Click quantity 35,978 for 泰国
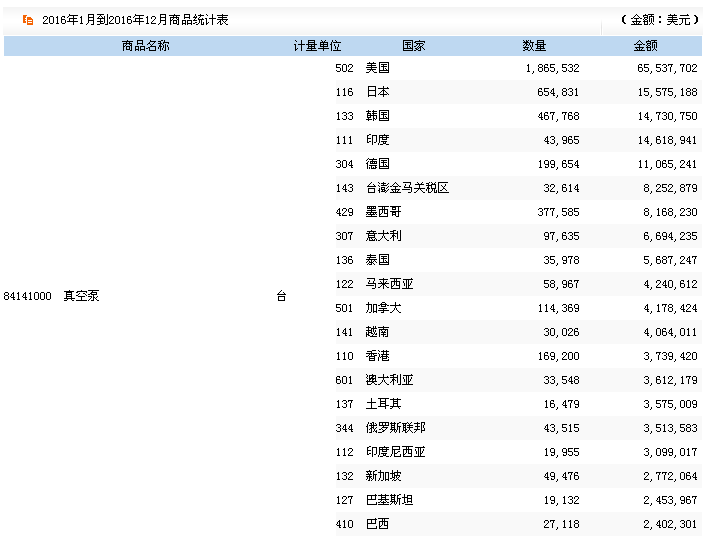723x546 pixels. point(561,260)
